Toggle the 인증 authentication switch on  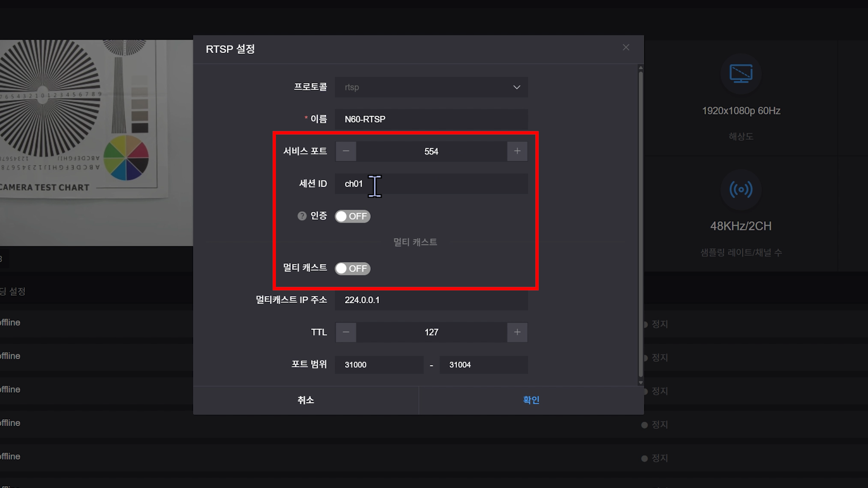[x=353, y=216]
